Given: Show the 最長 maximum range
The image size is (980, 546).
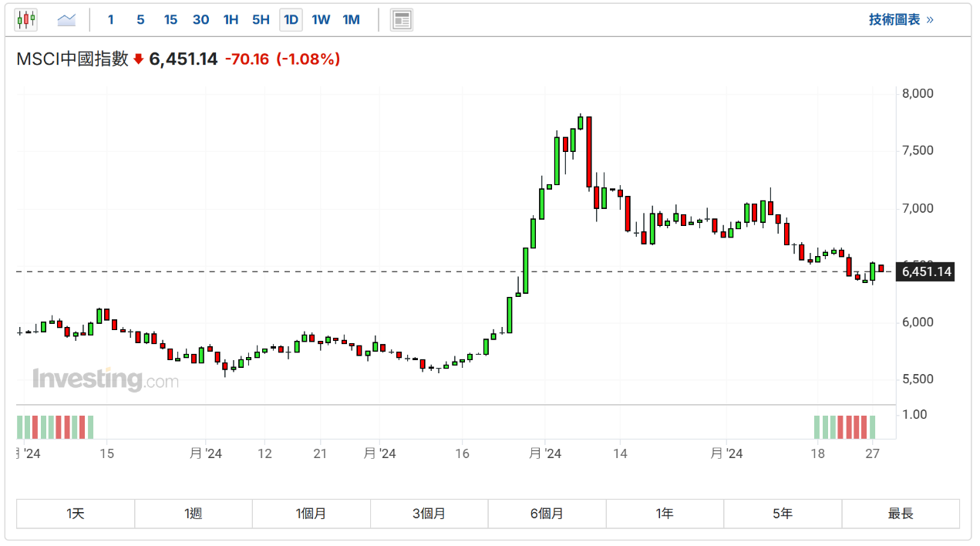Looking at the screenshot, I should pyautogui.click(x=900, y=514).
